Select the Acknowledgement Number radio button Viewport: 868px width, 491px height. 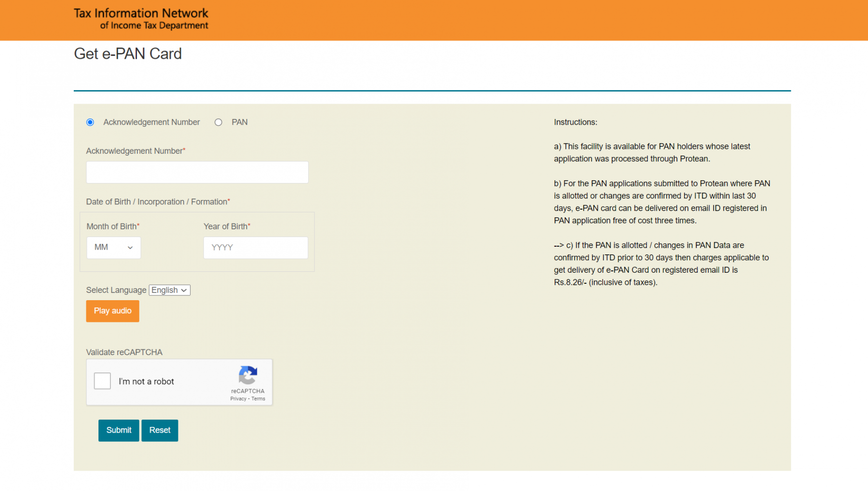click(90, 122)
